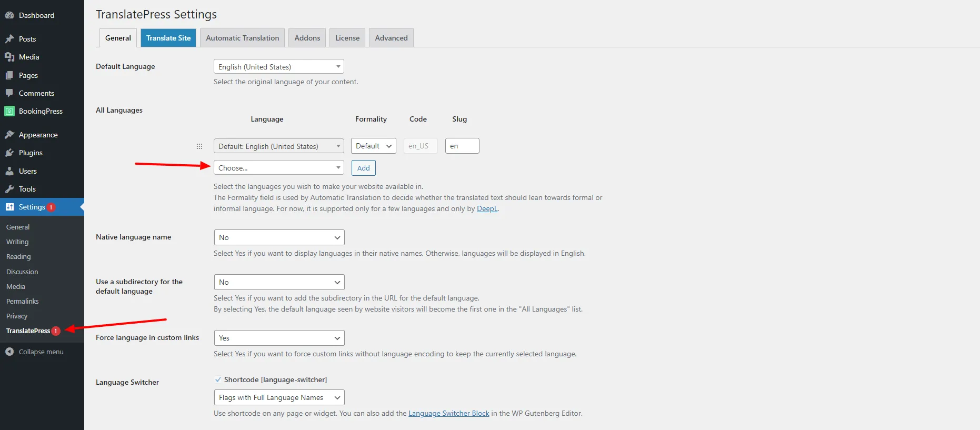The width and height of the screenshot is (980, 430).
Task: Open the Native language name dropdown
Action: click(x=279, y=237)
